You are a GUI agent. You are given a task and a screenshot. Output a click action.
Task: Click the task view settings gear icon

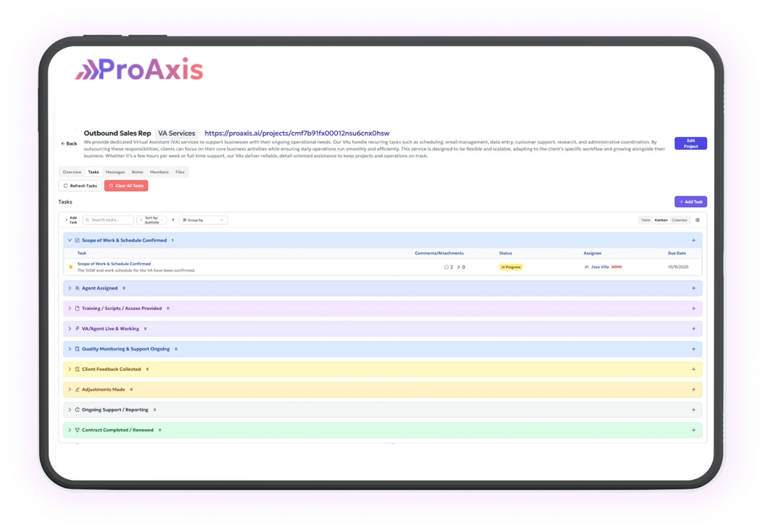[x=697, y=220]
